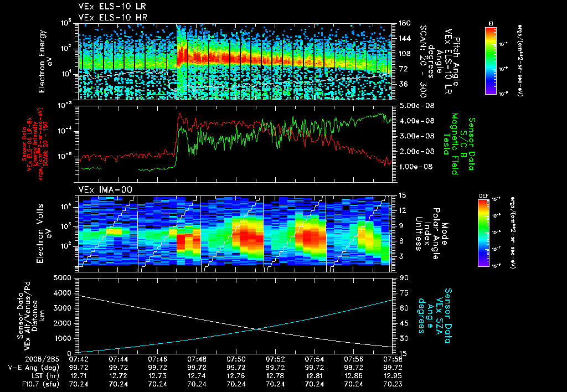The height and width of the screenshot is (392, 567).
Task: Click the 07:56 time tick label
Action: coord(354,359)
